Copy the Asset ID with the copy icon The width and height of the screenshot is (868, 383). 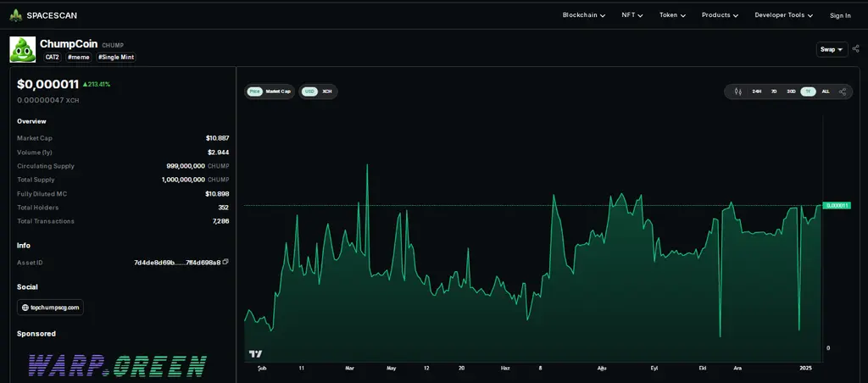click(x=225, y=262)
